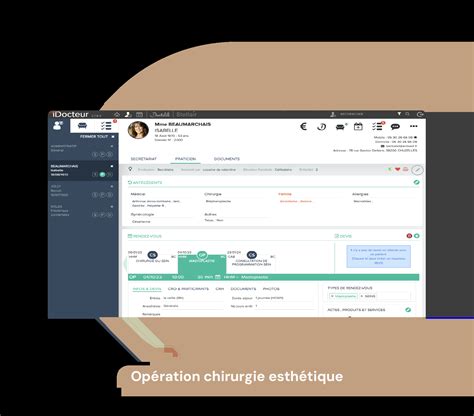Select the OP Mastoplastie appointment marker

click(202, 255)
